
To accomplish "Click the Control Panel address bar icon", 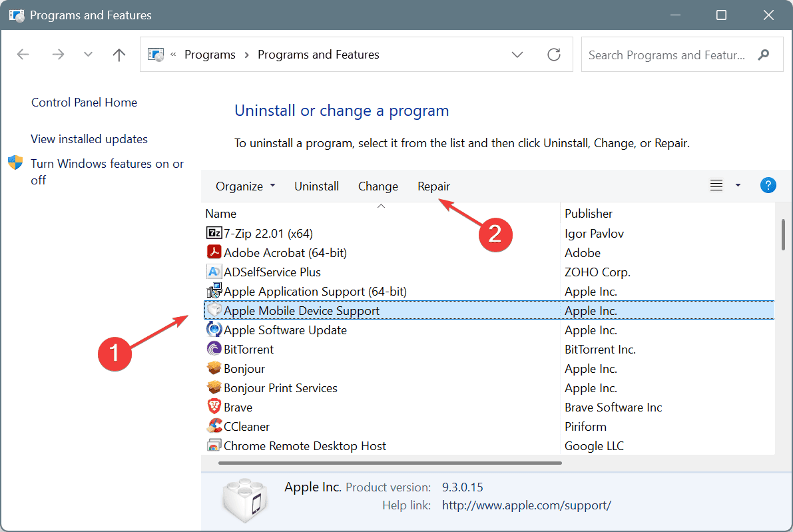I will tap(156, 55).
